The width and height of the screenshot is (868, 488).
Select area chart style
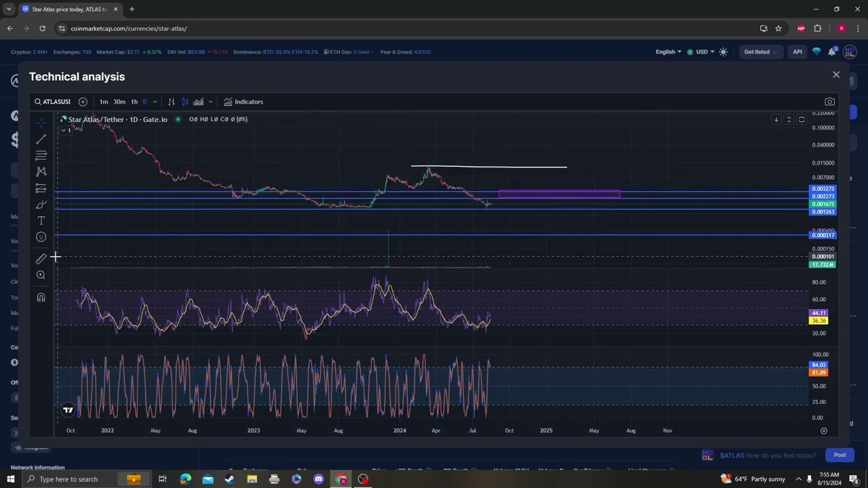198,102
